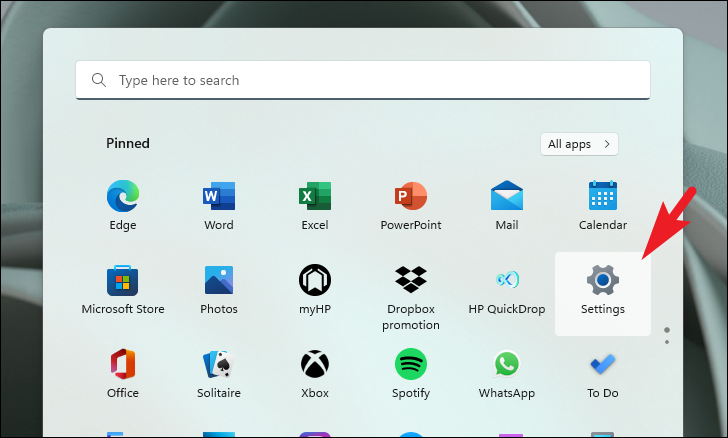Open the To Do app
The image size is (728, 438).
click(603, 364)
